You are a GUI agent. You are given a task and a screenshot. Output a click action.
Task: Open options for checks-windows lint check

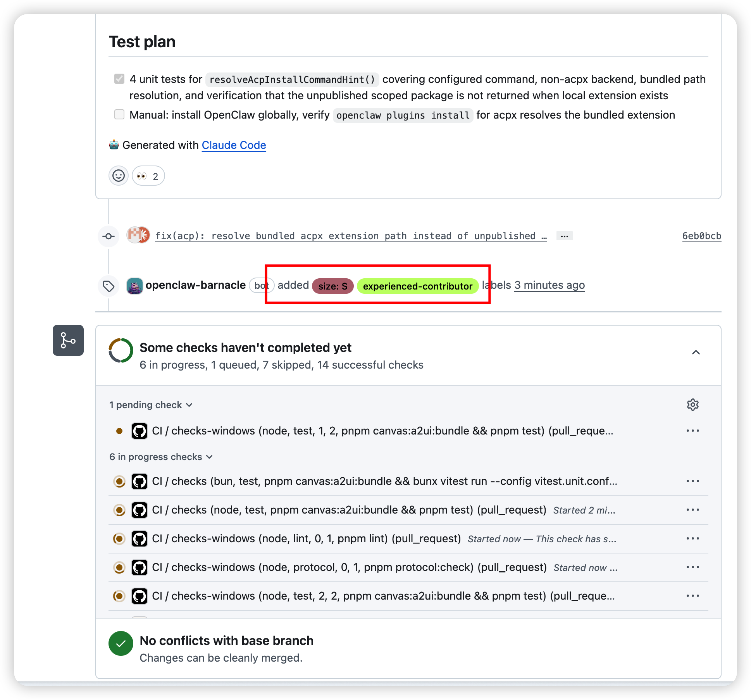tap(692, 538)
